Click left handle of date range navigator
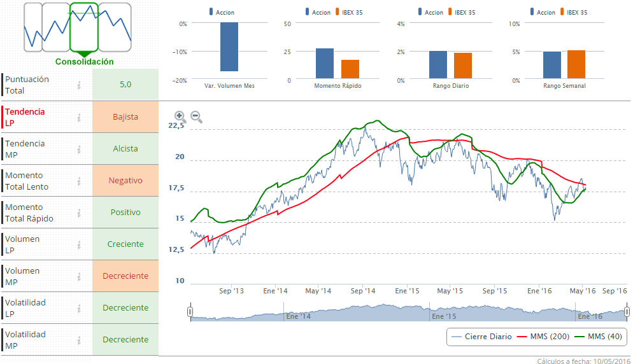Screen dimensions: 633x364 click(x=190, y=311)
